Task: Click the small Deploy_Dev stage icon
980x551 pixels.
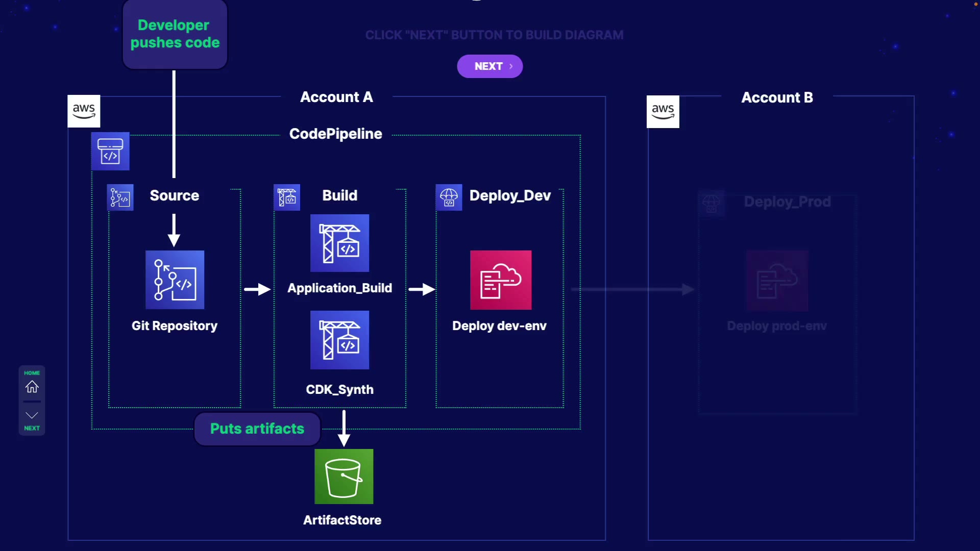Action: coord(449,197)
